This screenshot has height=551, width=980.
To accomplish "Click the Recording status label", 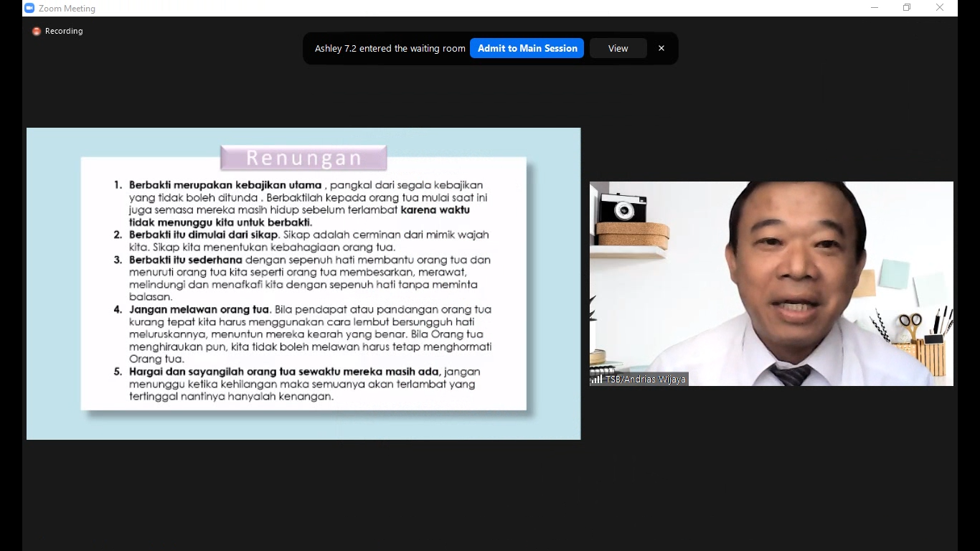I will [64, 32].
